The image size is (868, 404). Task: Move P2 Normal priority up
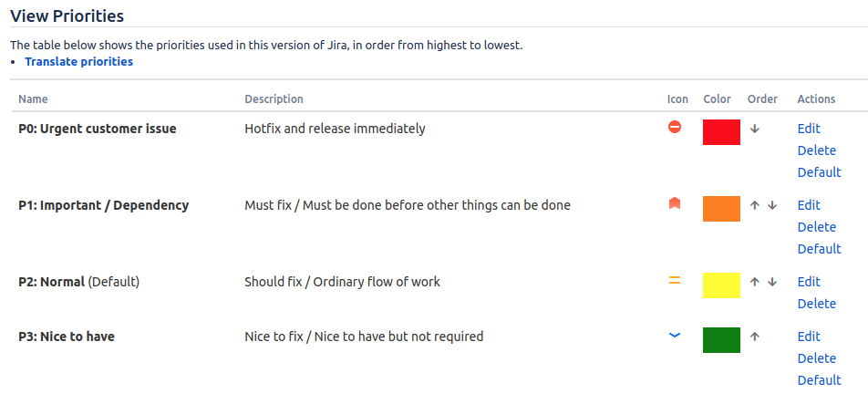(754, 282)
